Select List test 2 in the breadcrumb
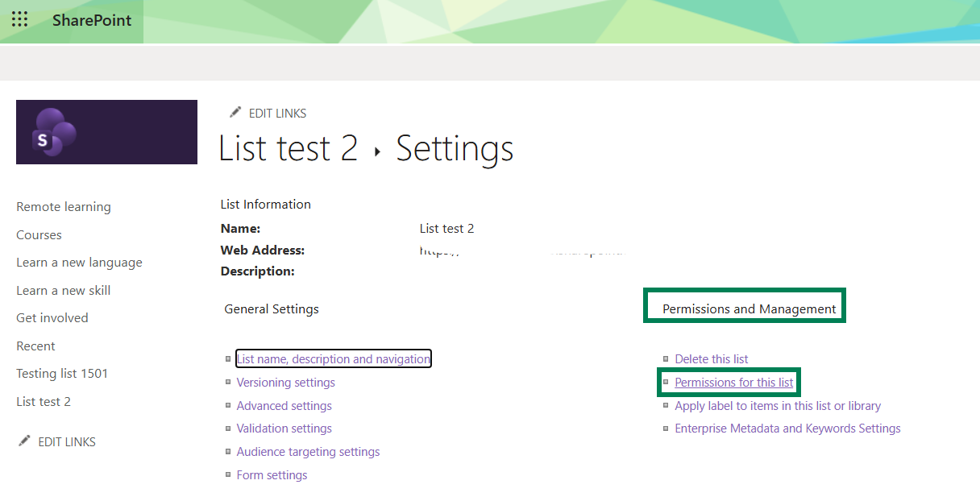The image size is (980, 501). coord(288,147)
